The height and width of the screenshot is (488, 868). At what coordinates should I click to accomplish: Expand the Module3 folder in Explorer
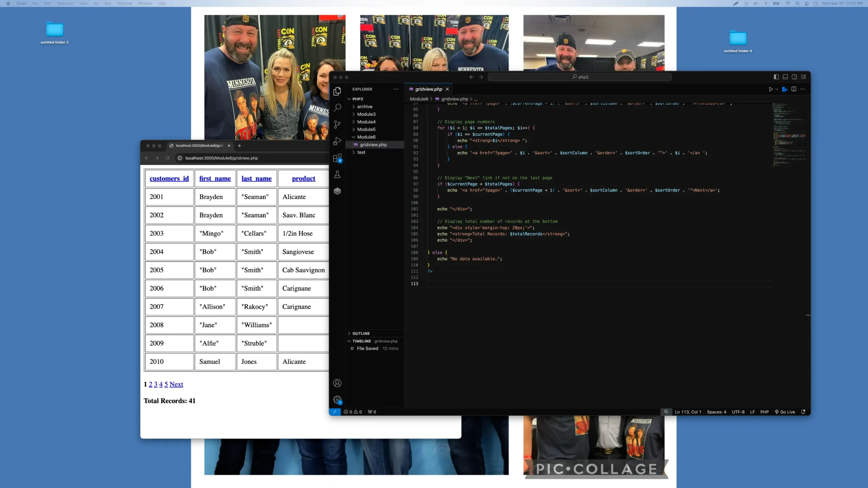[x=366, y=114]
